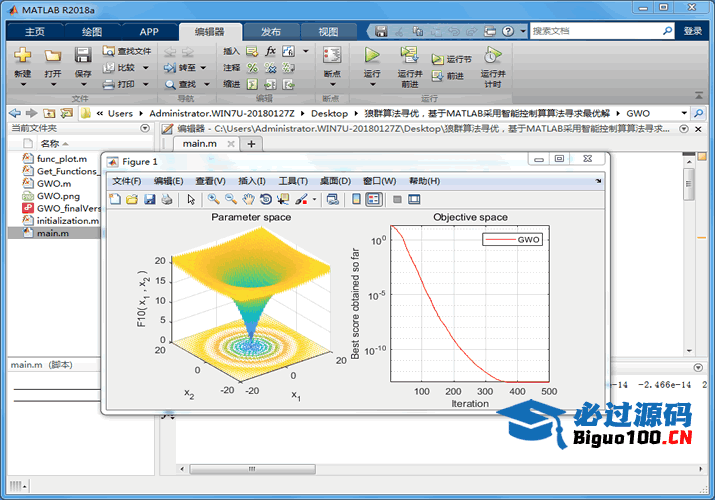Open Help (帮助) menu in Figure 1
Screen dimensions: 715x500
(425, 181)
